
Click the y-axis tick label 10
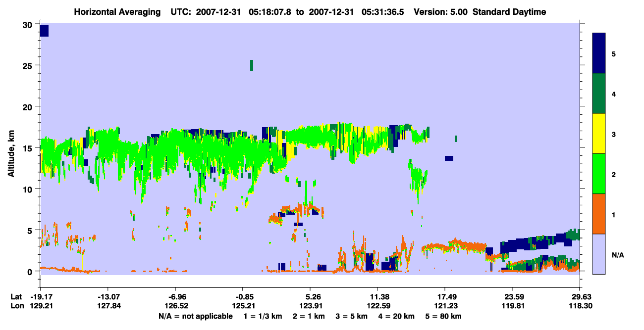click(x=29, y=189)
